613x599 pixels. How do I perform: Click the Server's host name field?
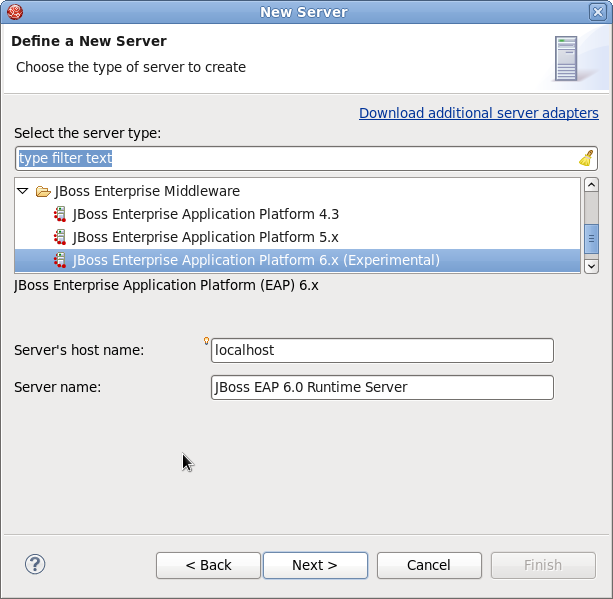[382, 350]
